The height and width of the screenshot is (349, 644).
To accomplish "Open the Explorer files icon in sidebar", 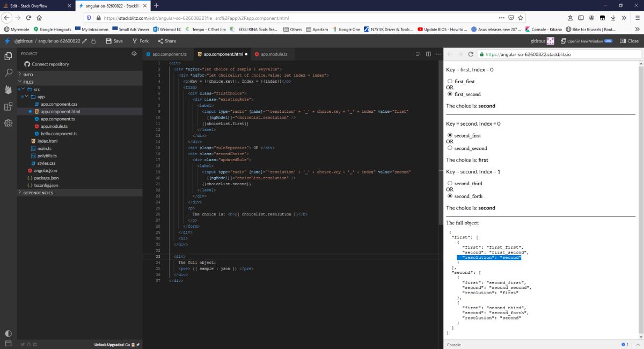I will (8, 56).
